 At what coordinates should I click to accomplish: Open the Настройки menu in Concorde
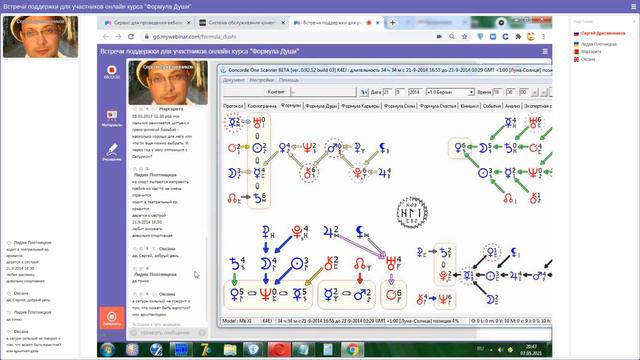coord(262,80)
